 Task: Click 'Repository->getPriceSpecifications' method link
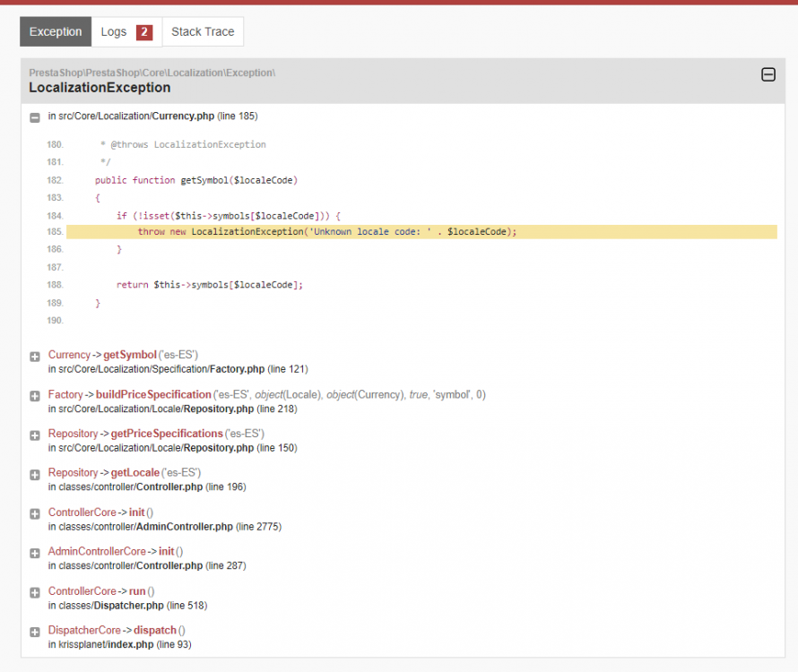point(136,434)
